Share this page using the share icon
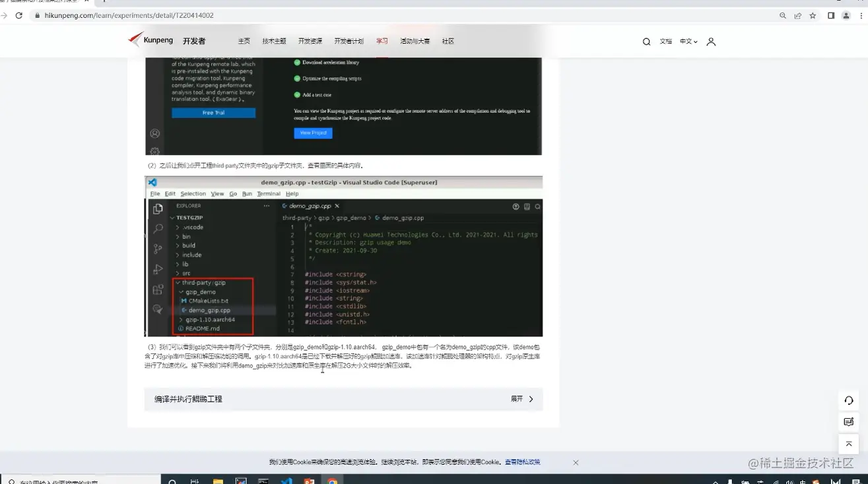 pyautogui.click(x=797, y=15)
